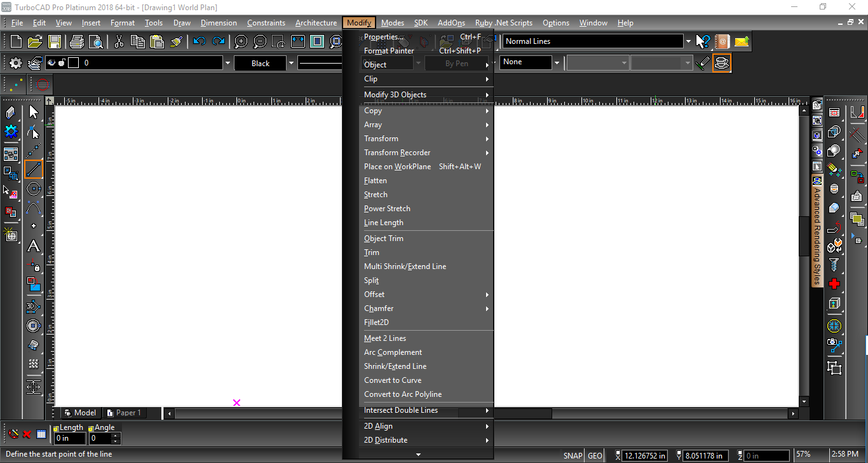Switch to the Model tab
This screenshot has height=463, width=868.
pyautogui.click(x=80, y=413)
